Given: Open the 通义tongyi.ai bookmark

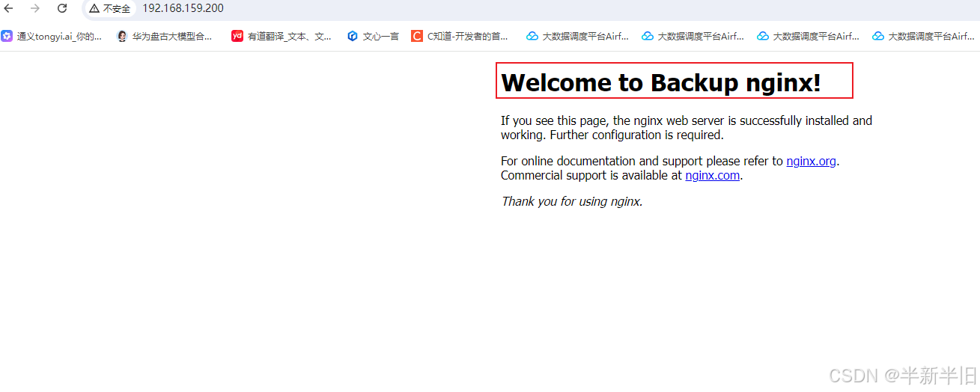Looking at the screenshot, I should [x=52, y=36].
